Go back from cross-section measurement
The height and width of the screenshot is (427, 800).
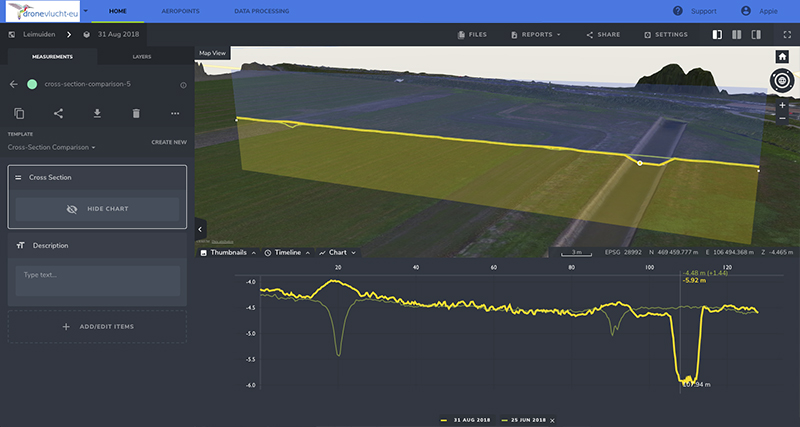14,84
